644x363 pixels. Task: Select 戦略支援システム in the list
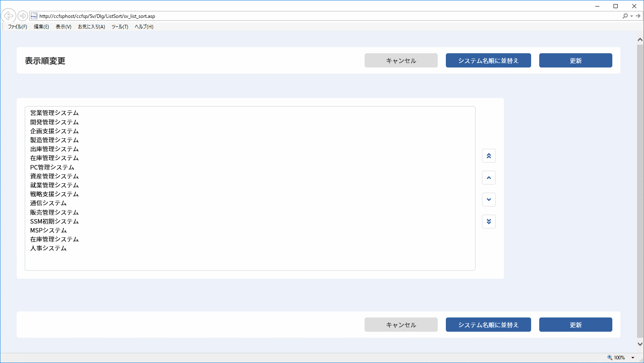click(x=54, y=194)
